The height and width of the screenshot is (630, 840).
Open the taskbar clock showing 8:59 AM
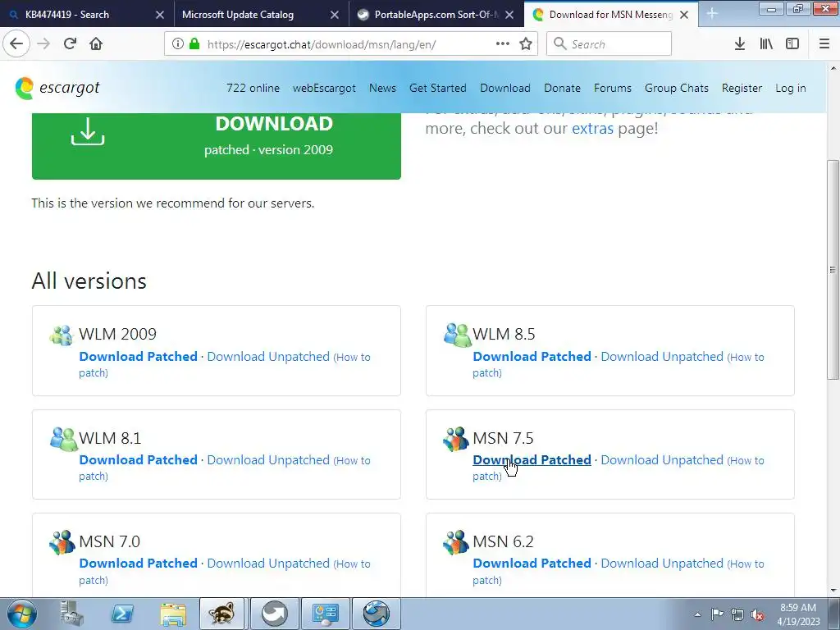[798, 614]
